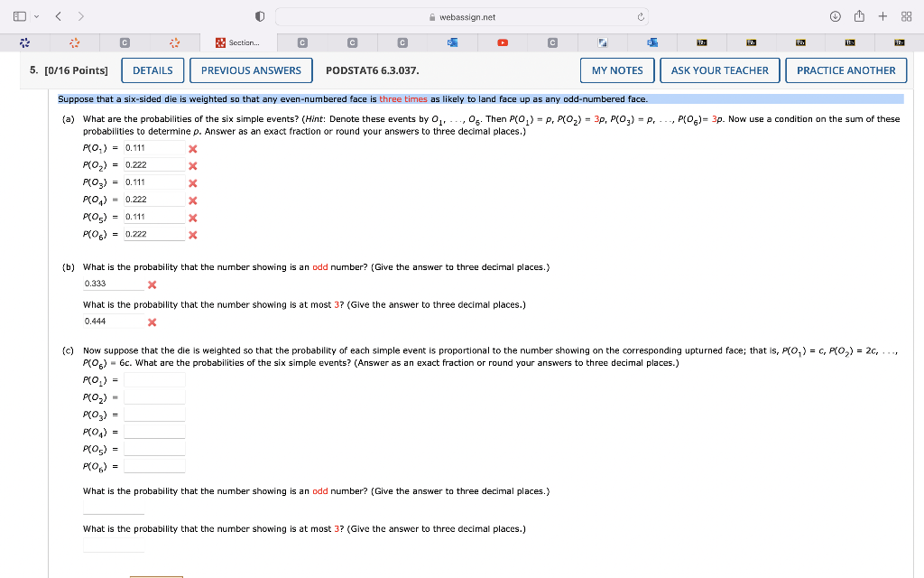This screenshot has height=578, width=924.
Task: Switch to the picture-icon tab right of YouTube
Action: tap(602, 42)
